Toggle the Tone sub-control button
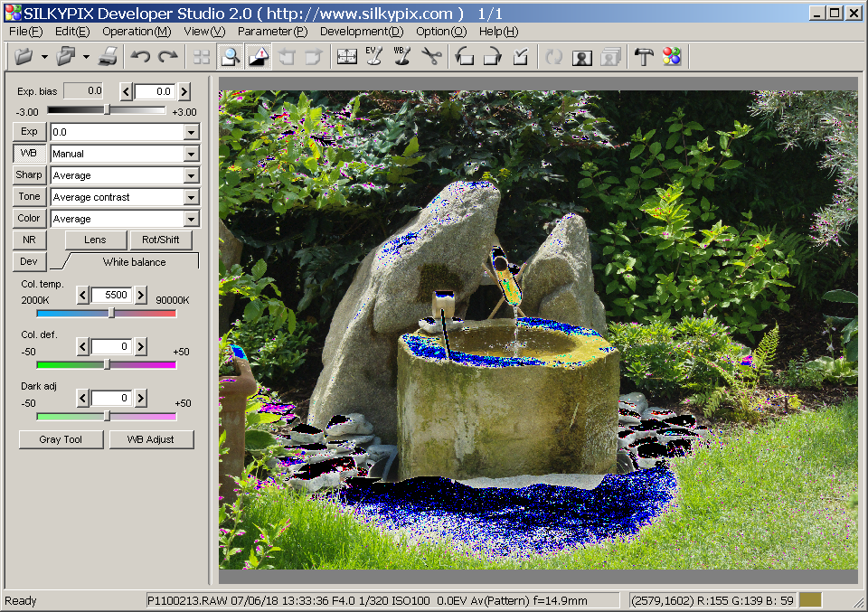This screenshot has width=868, height=612. (29, 197)
